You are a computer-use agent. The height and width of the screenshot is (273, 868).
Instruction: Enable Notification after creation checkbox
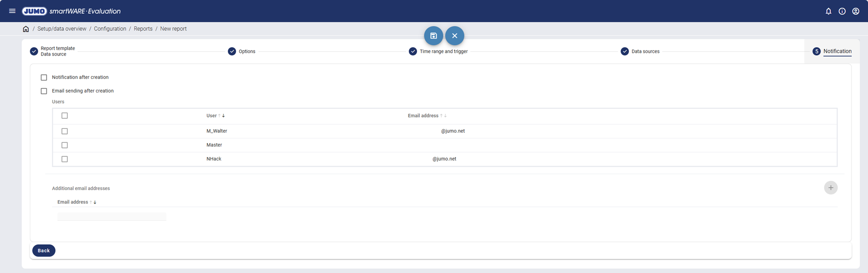click(44, 78)
